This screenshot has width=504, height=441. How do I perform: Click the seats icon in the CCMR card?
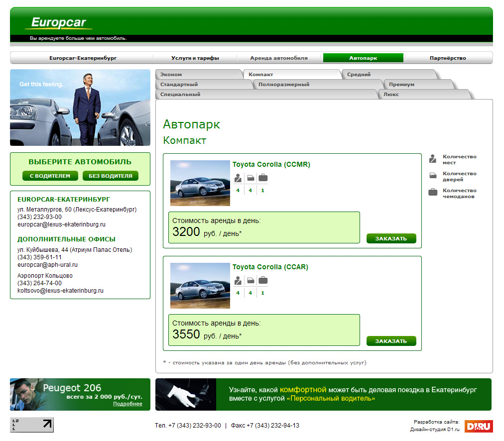click(238, 178)
